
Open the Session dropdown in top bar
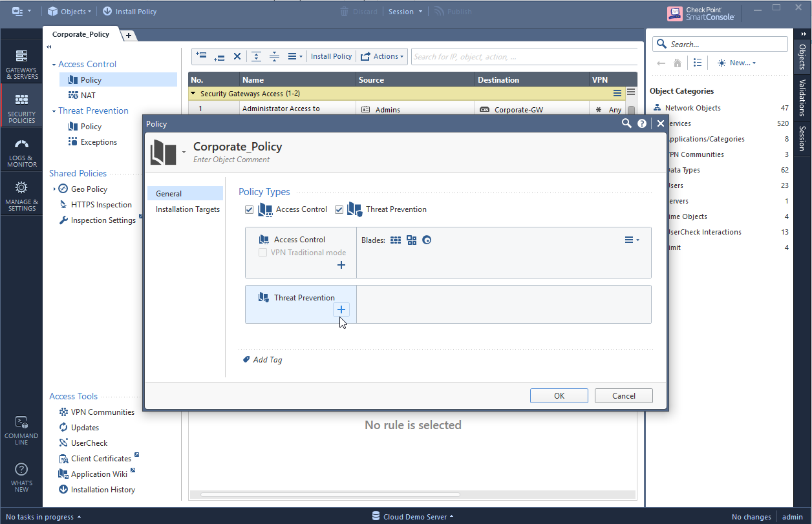pos(406,11)
